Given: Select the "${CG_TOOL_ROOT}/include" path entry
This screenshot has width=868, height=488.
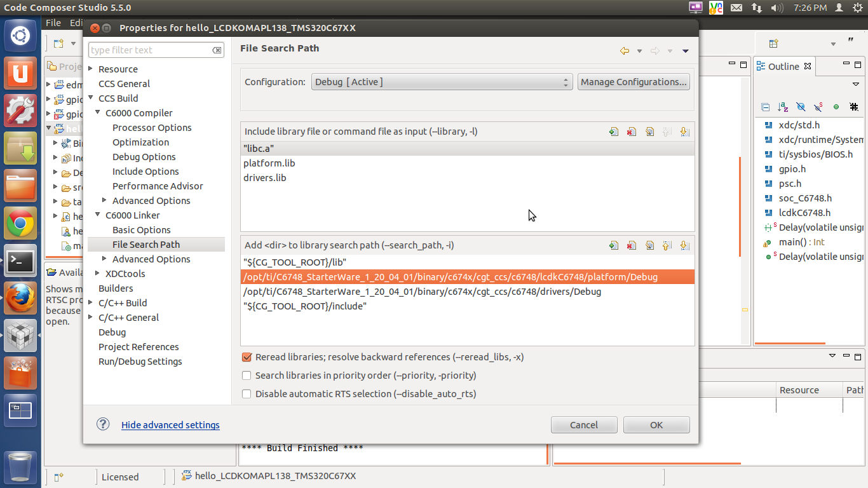Looking at the screenshot, I should click(468, 306).
